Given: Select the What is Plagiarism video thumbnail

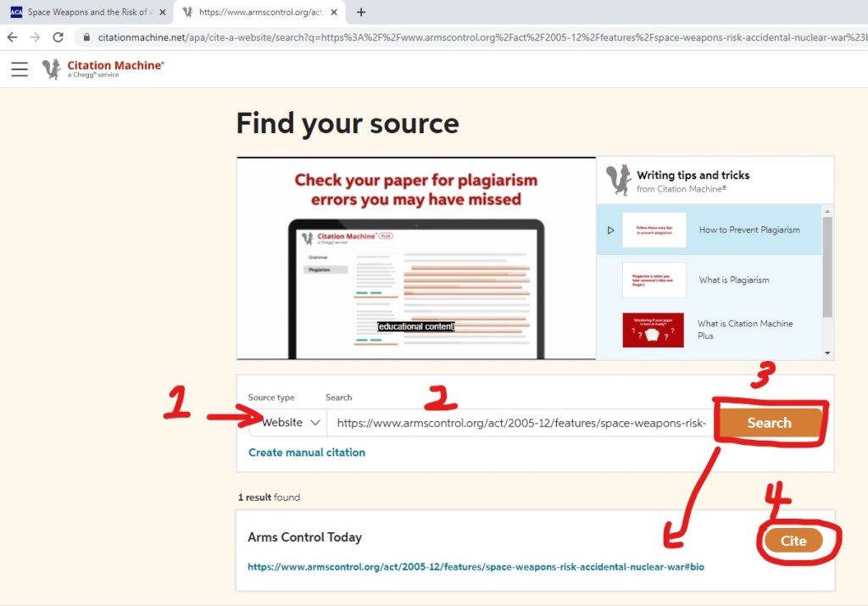Looking at the screenshot, I should pos(654,281).
